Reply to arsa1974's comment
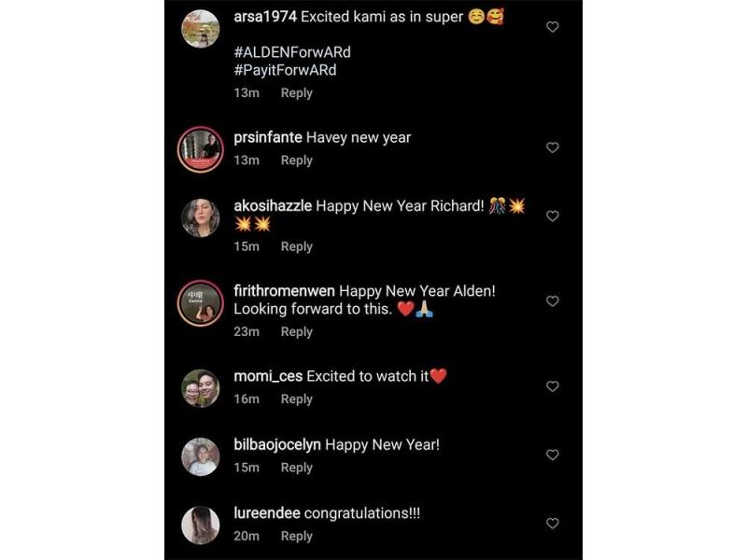This screenshot has width=747, height=560. (x=296, y=92)
